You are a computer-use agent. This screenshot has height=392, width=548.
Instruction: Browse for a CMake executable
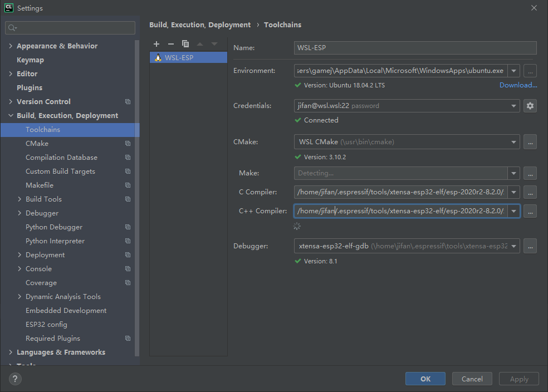tap(530, 141)
